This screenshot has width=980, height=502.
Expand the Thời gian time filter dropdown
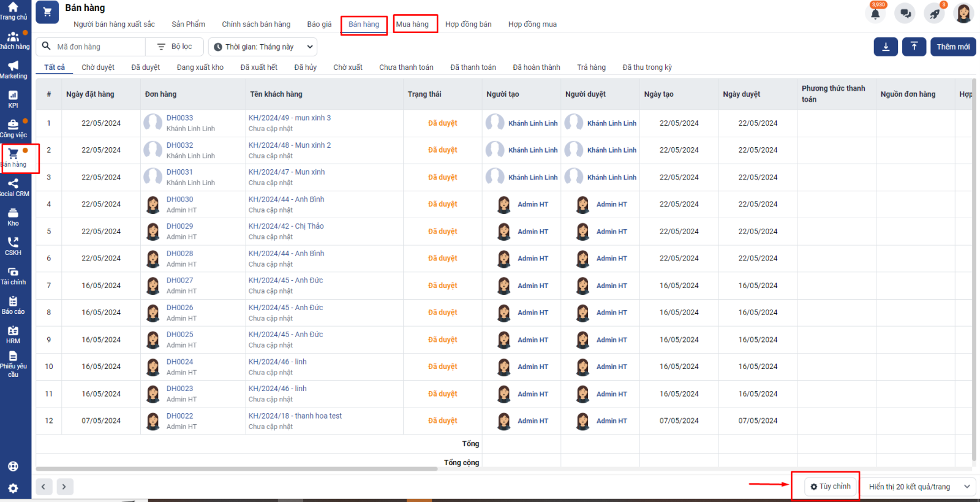point(263,47)
